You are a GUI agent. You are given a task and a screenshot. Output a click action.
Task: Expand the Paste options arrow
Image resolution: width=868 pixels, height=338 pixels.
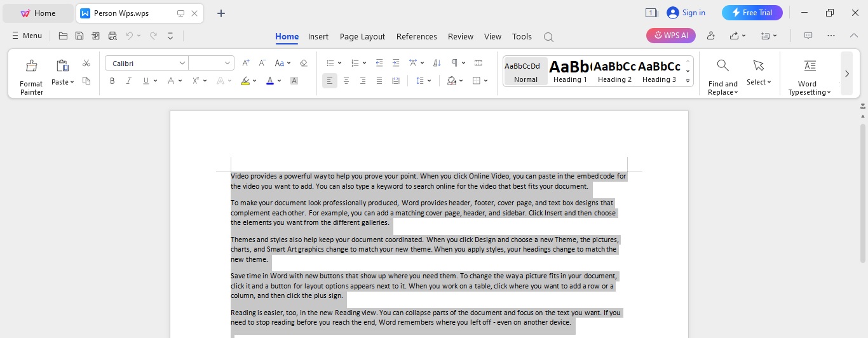pos(72,83)
